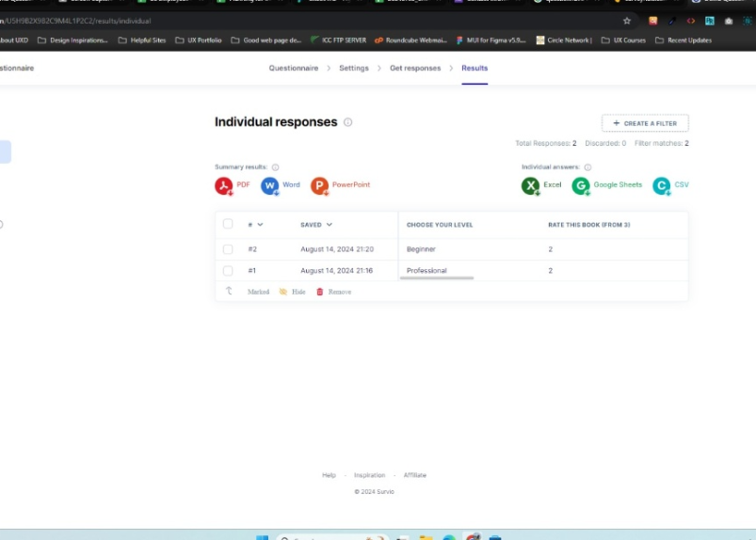756x540 pixels.
Task: Send individual answers to Google Sheets
Action: coord(606,185)
